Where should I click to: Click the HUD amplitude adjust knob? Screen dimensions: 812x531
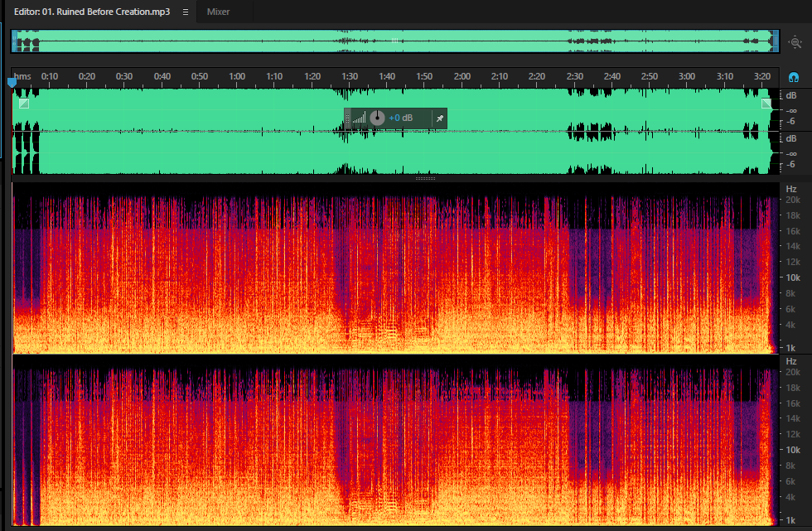[378, 118]
